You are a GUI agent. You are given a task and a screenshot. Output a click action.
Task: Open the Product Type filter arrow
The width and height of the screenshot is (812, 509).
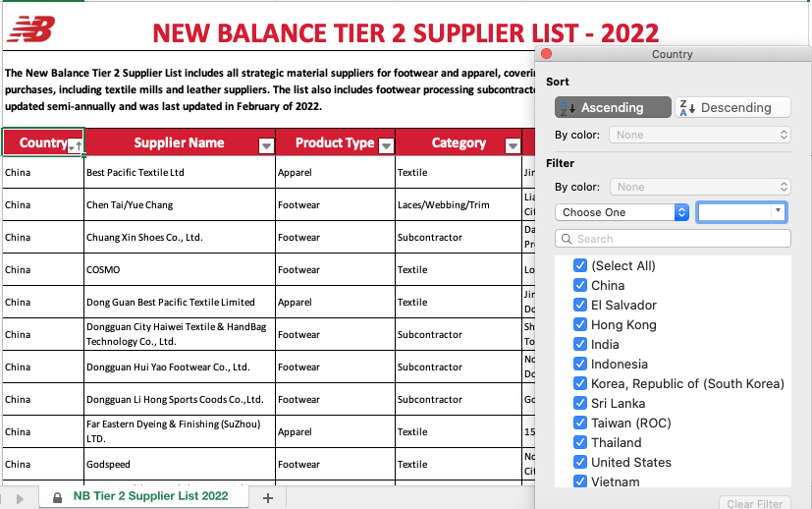(386, 145)
